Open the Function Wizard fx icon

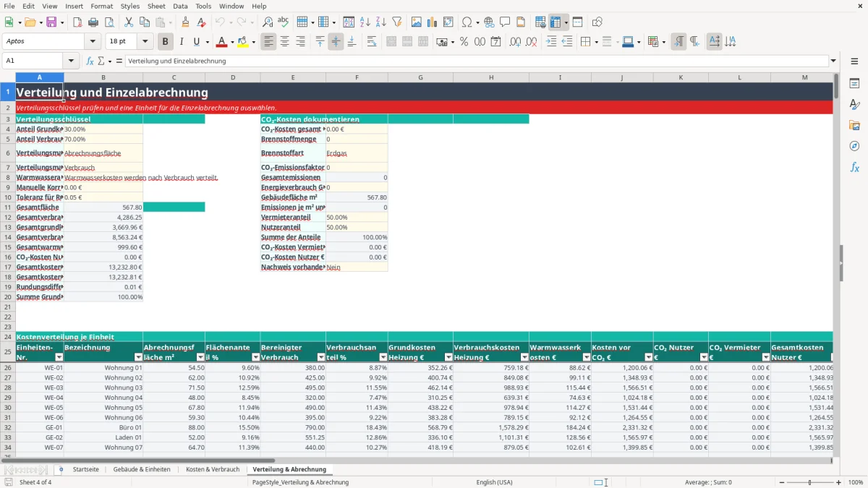(x=90, y=61)
